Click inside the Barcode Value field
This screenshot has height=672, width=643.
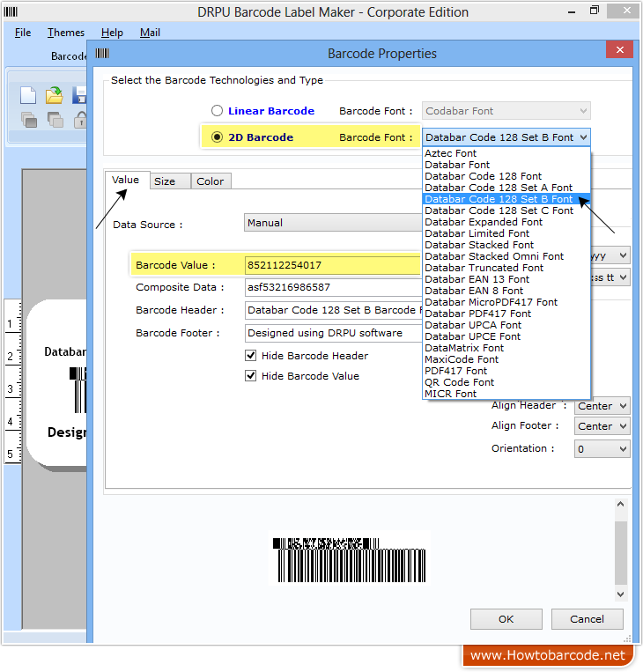333,265
